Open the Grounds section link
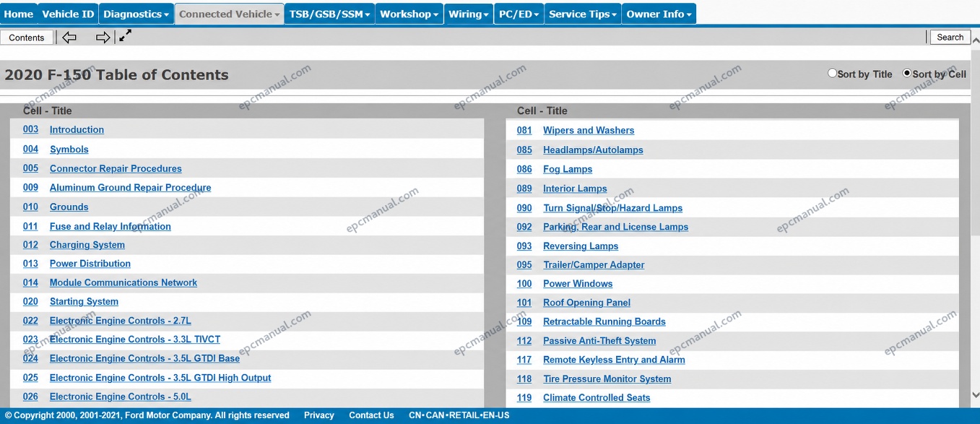This screenshot has width=980, height=424. coord(69,207)
